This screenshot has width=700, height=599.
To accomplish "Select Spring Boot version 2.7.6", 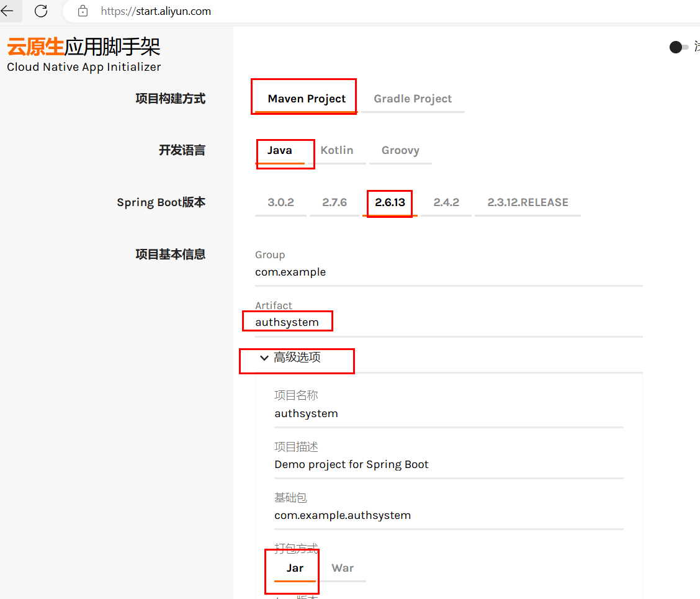I will 334,202.
